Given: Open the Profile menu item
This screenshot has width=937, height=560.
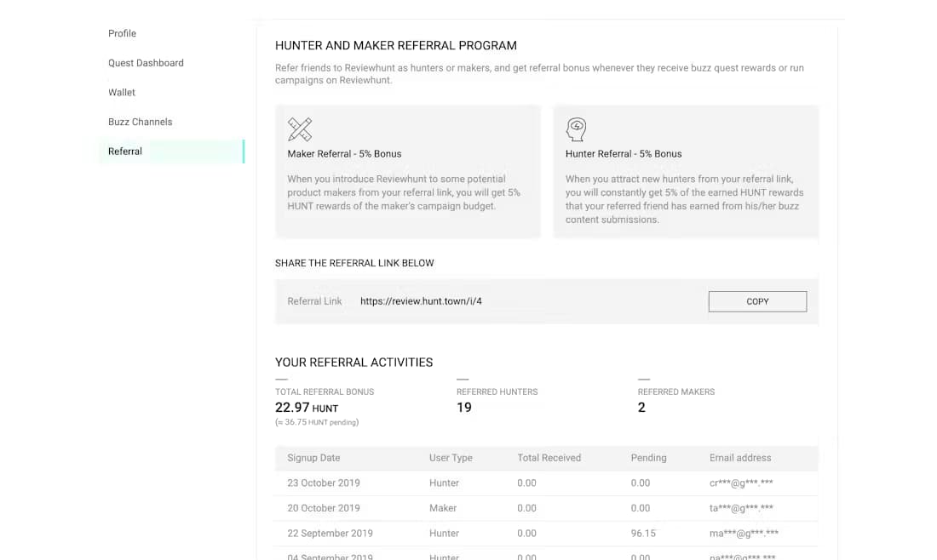Looking at the screenshot, I should tap(122, 33).
